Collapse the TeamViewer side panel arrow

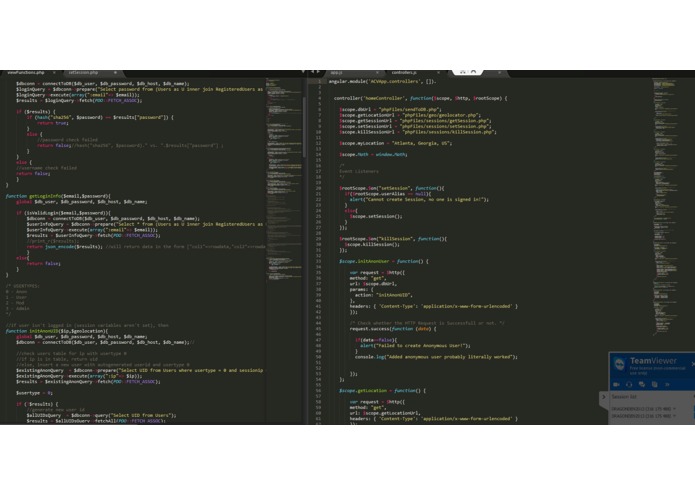click(603, 397)
